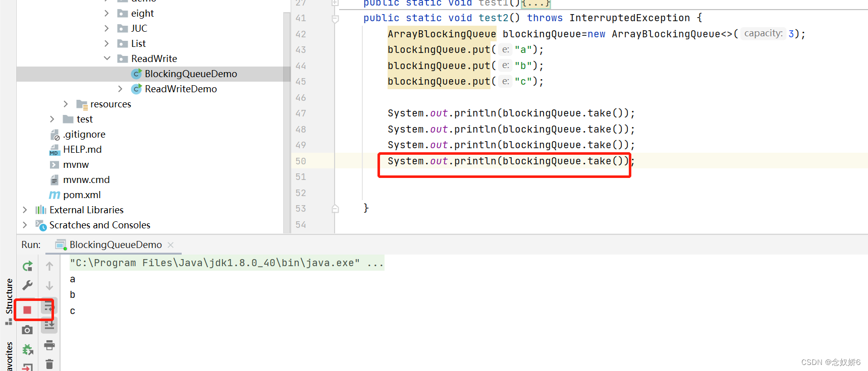Click the put("b") statement on line 44
Screen dimensions: 868x371
coord(466,66)
